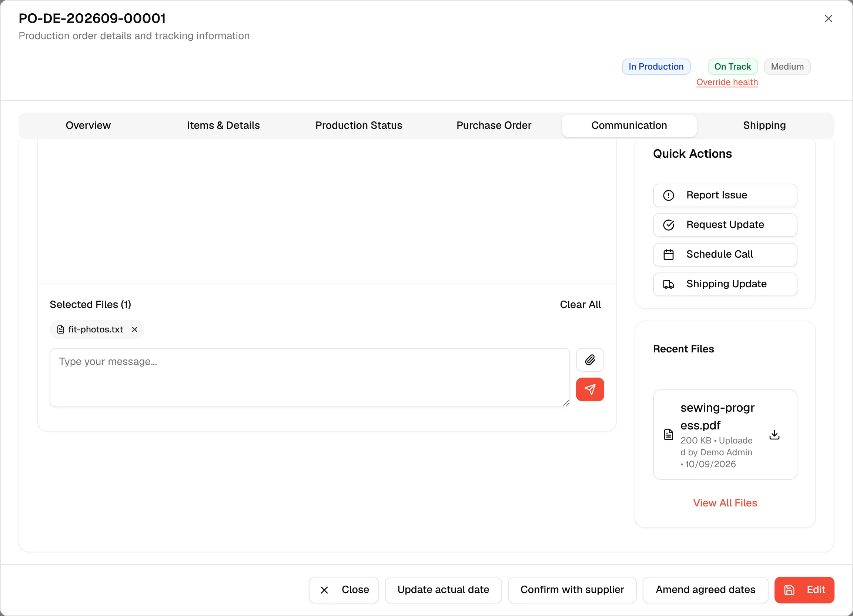The height and width of the screenshot is (616, 853).
Task: Download sewing-progress.pdf file
Action: click(775, 435)
